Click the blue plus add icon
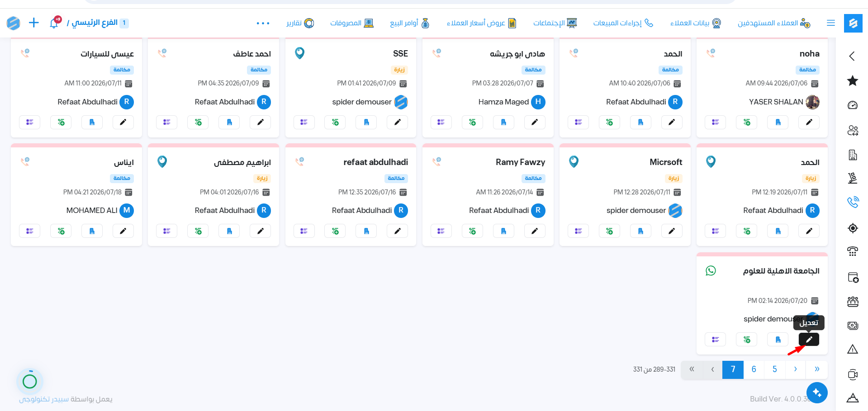 [34, 23]
